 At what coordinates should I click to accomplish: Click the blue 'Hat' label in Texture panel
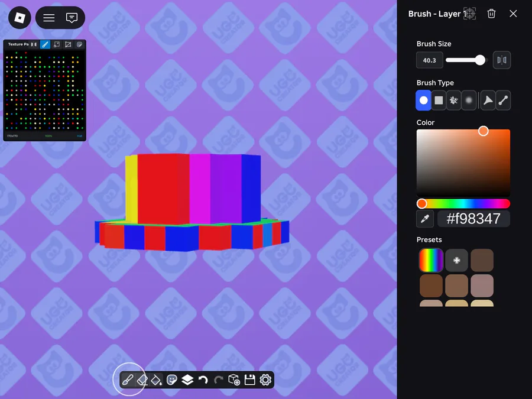pyautogui.click(x=79, y=136)
